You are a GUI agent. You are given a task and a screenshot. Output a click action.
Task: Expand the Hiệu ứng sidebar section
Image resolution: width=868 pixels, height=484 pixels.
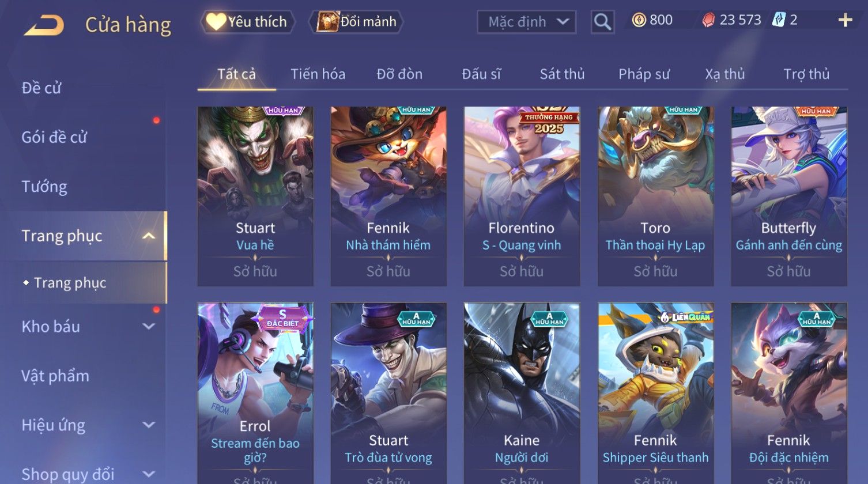(x=149, y=425)
